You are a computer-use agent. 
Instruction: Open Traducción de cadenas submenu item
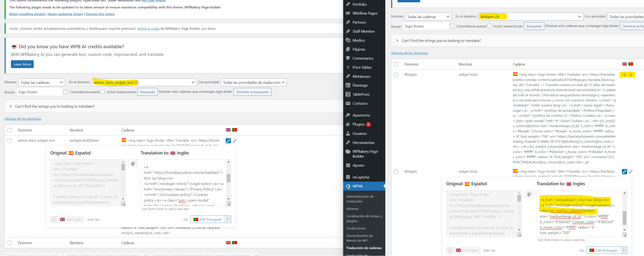point(364,248)
